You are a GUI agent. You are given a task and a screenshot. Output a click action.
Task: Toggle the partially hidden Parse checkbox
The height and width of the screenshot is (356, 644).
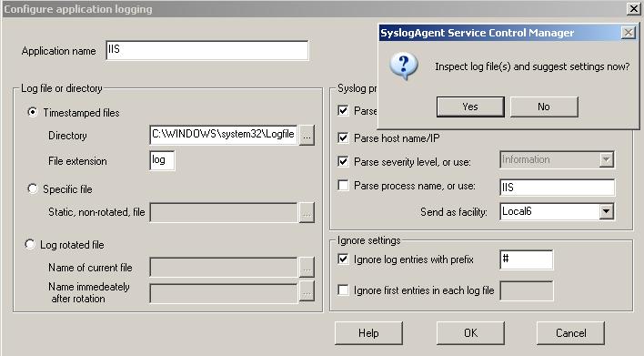click(343, 110)
